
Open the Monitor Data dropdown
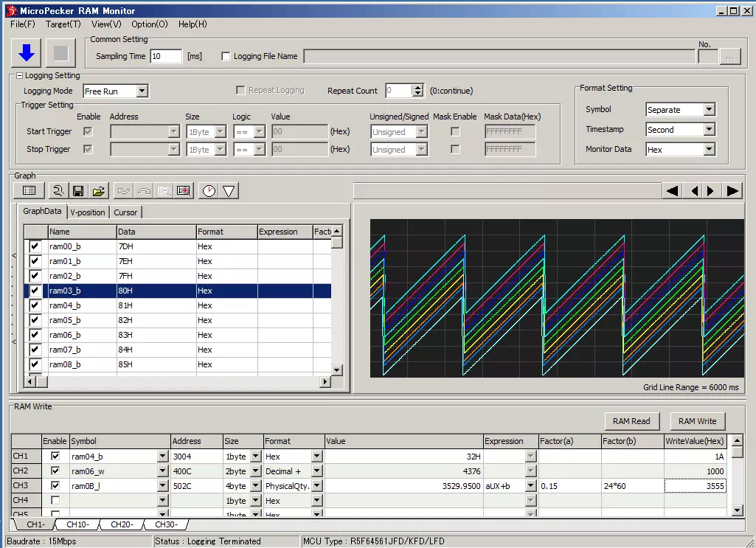(709, 150)
